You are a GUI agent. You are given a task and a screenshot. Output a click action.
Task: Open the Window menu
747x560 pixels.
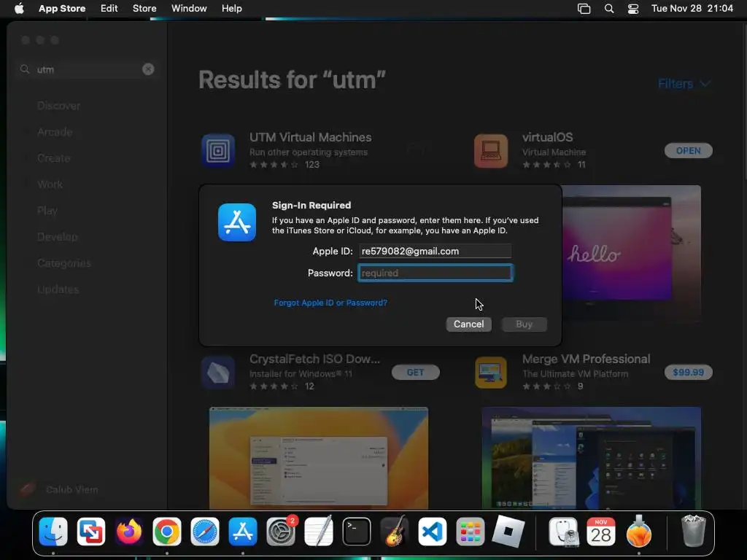point(189,8)
